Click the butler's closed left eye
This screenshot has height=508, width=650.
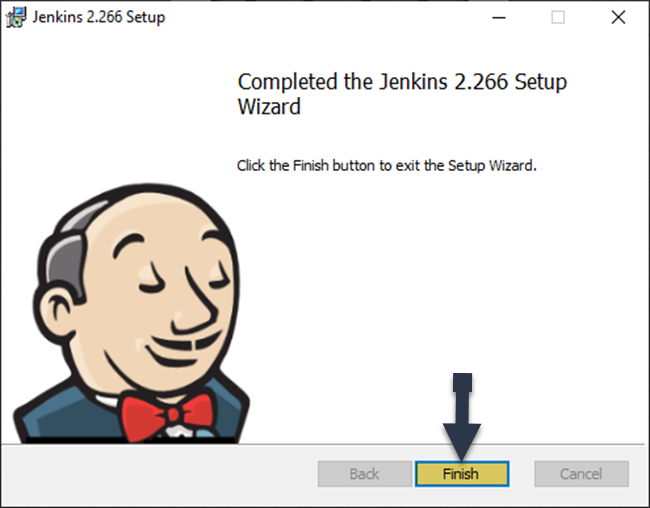point(150,284)
